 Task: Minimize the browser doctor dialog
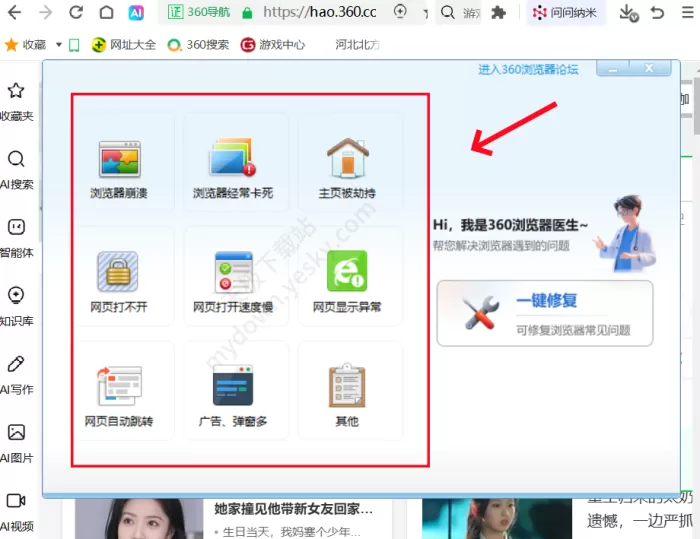click(x=613, y=69)
